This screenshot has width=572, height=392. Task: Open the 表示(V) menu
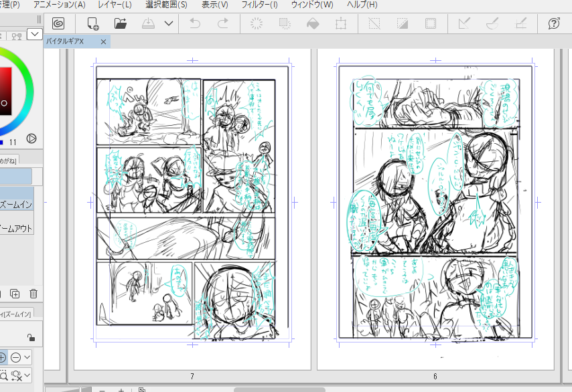click(215, 5)
